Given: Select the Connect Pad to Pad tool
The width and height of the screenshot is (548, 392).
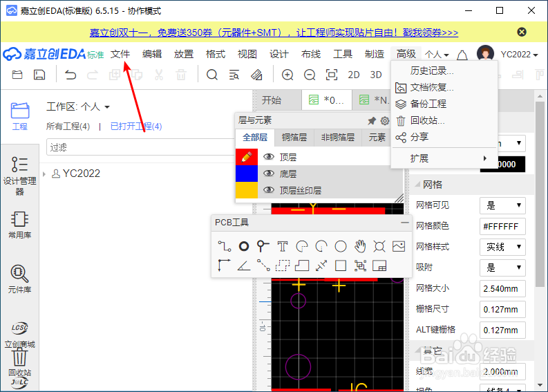Looking at the screenshot, I should 263,265.
